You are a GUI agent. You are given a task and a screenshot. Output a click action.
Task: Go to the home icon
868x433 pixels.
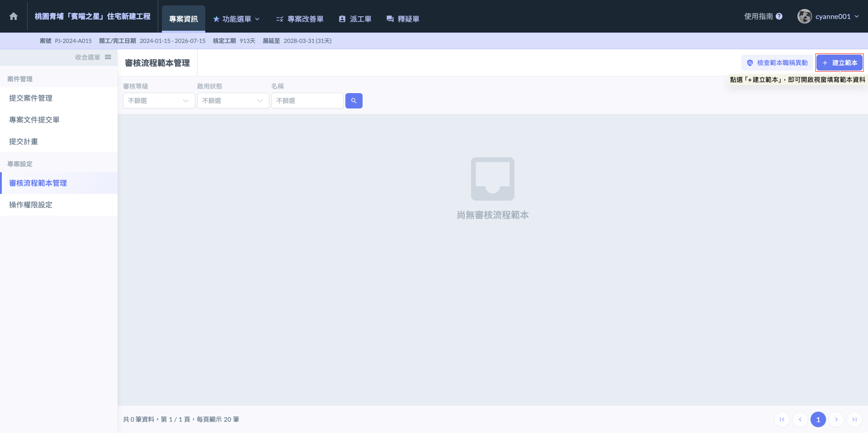[x=14, y=16]
